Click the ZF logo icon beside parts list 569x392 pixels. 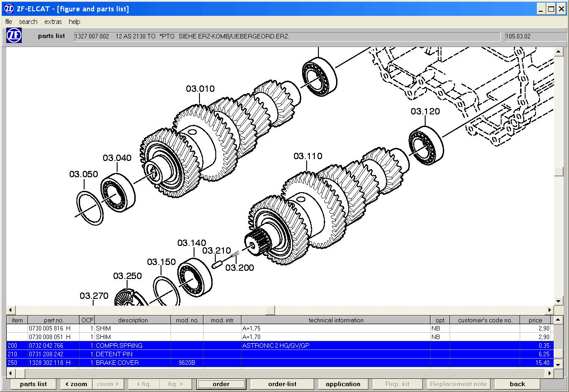pos(14,36)
